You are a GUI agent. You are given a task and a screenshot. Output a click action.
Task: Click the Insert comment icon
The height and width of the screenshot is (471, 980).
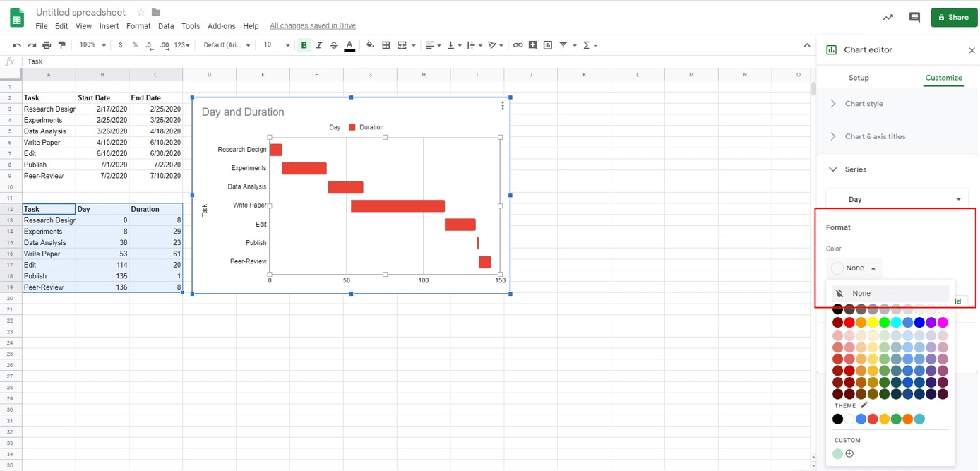point(533,45)
